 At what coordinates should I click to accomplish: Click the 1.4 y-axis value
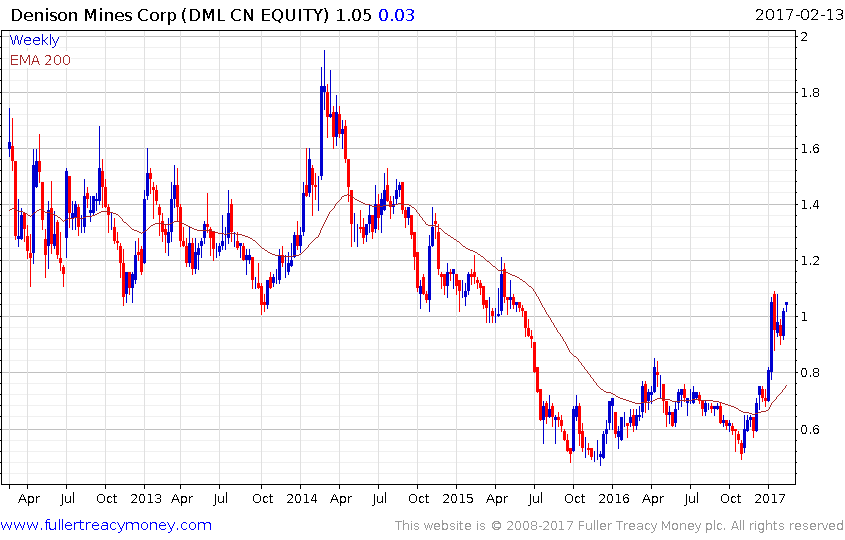(810, 205)
